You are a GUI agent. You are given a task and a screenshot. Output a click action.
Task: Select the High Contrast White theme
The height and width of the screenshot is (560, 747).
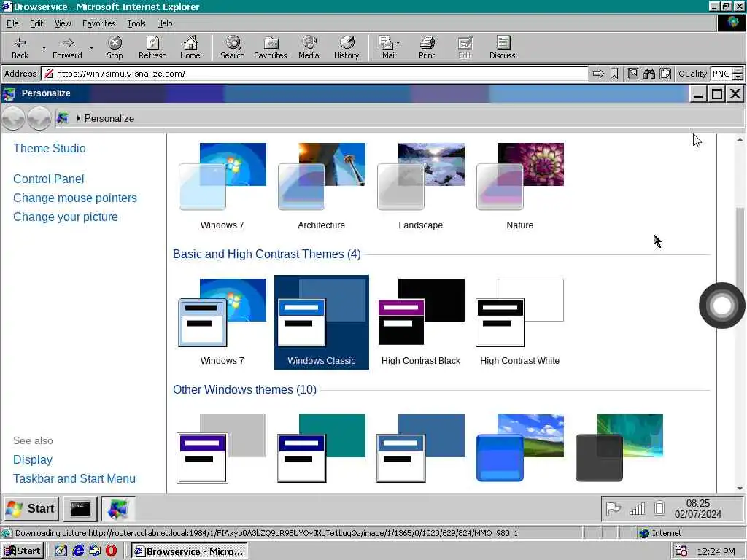click(x=519, y=322)
